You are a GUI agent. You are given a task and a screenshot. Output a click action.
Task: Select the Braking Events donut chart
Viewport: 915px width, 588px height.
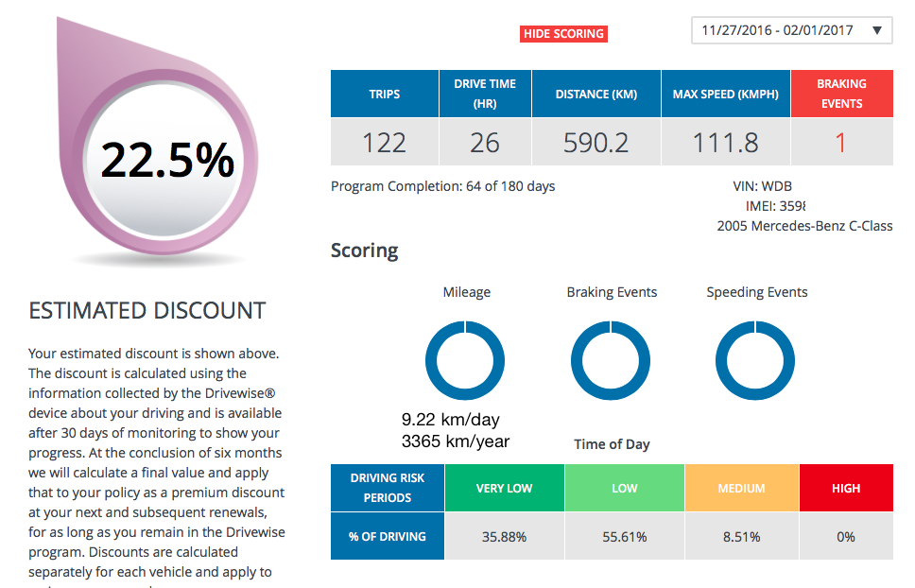tap(610, 360)
